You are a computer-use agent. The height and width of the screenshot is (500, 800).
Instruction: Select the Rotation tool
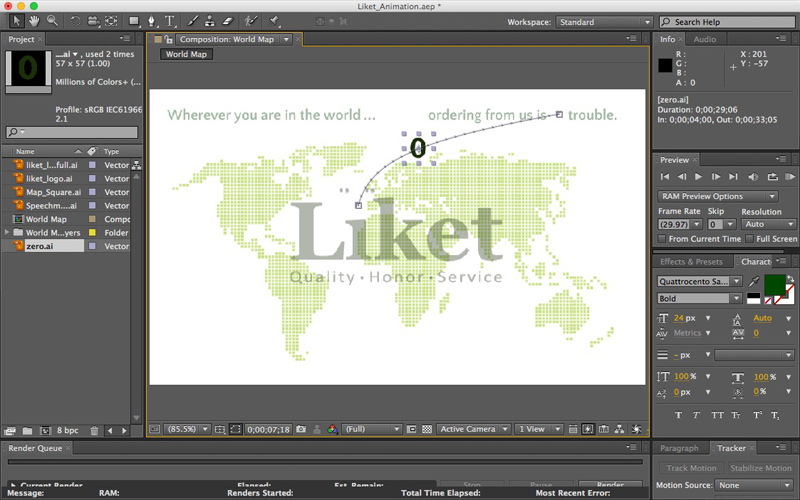pyautogui.click(x=76, y=21)
